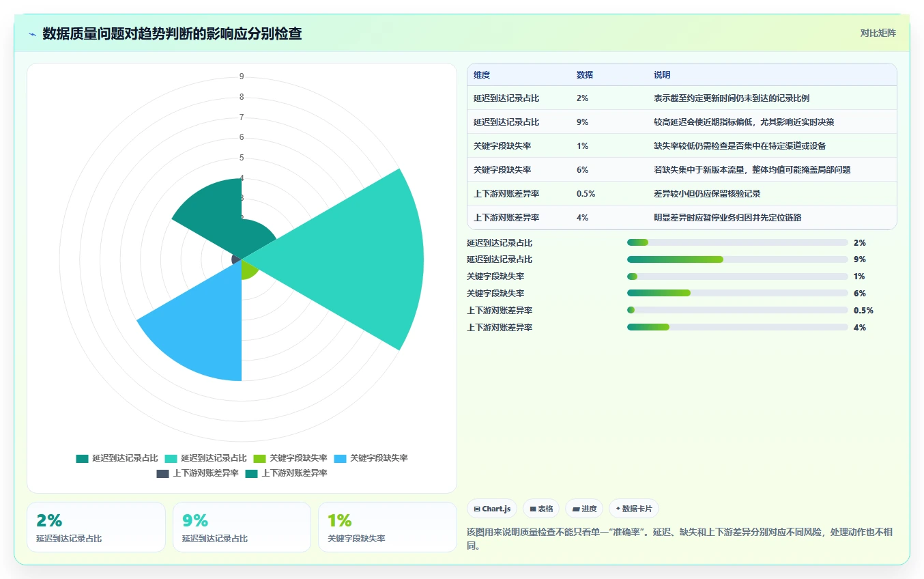Click the 数据卡片 tag chip

point(634,509)
